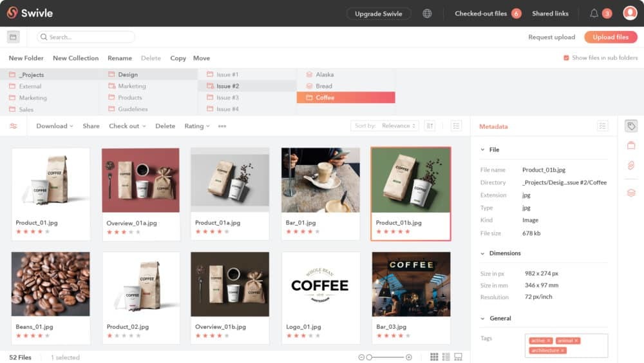Click the Upload files button
Viewport: 644px width, 363px height.
611,37
